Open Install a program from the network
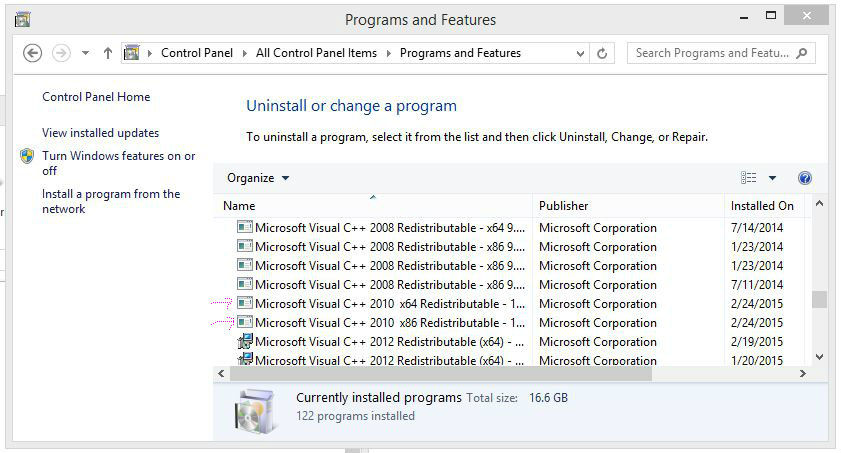The image size is (841, 453). pyautogui.click(x=111, y=201)
